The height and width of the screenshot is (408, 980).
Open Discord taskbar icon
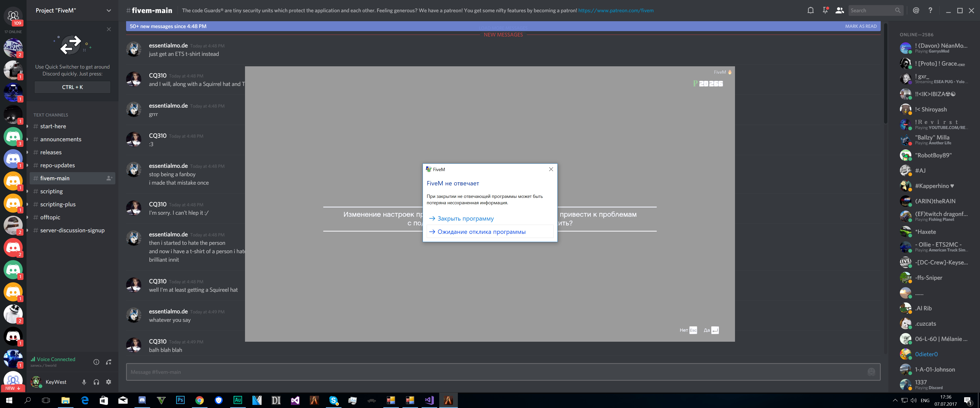(x=142, y=400)
